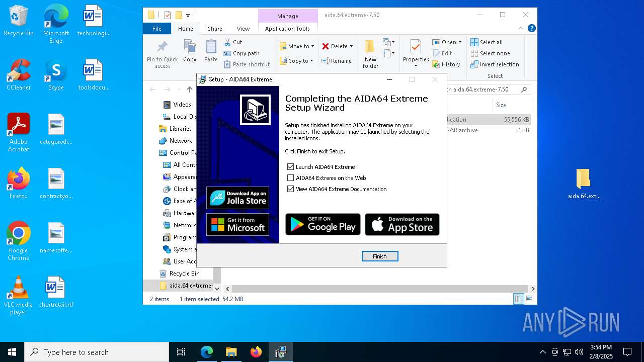Image resolution: width=644 pixels, height=362 pixels.
Task: Check AIDA64 Extreme on the Web
Action: 290,178
